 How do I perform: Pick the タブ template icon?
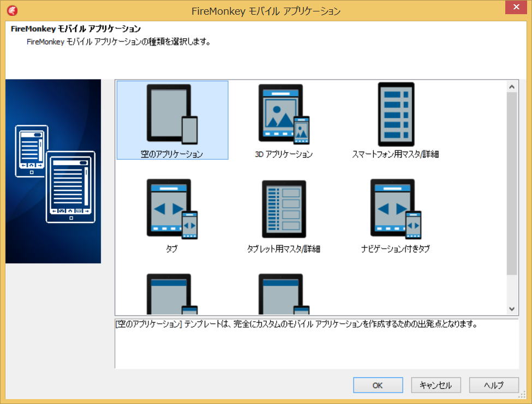point(172,209)
